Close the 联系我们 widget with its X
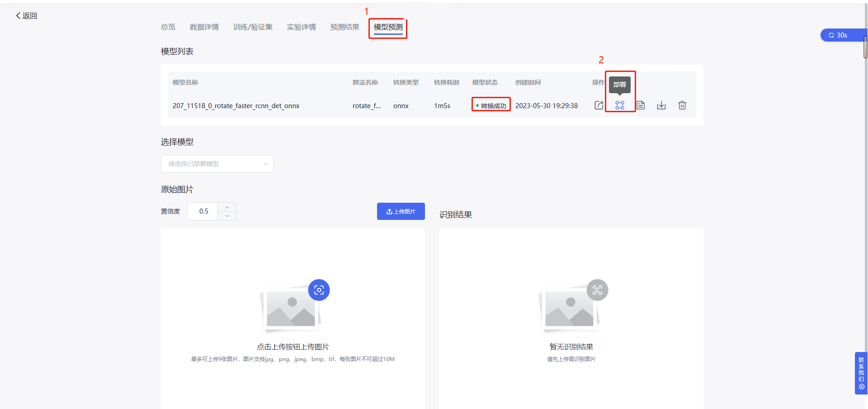The height and width of the screenshot is (409, 868). (861, 387)
